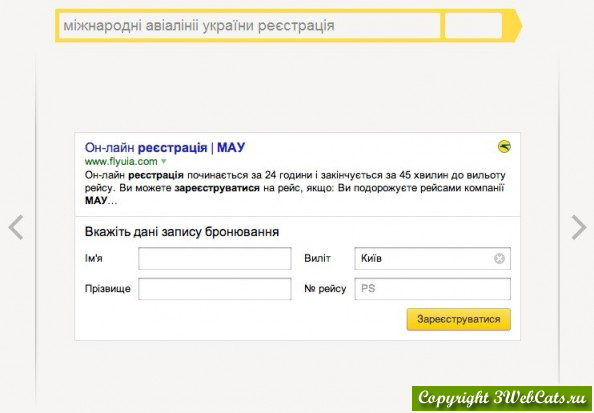Click the Ім'я label
Image resolution: width=594 pixels, height=413 pixels.
94,258
